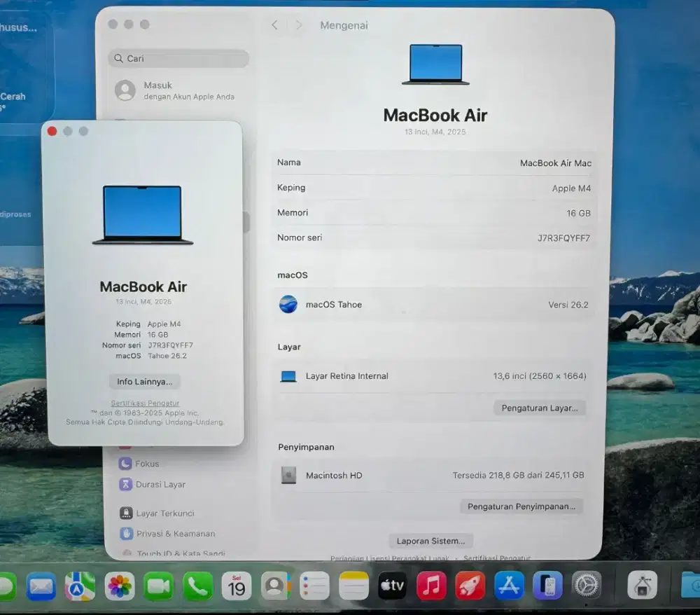Open Pengaturan Layar... button
700x615 pixels.
point(539,408)
